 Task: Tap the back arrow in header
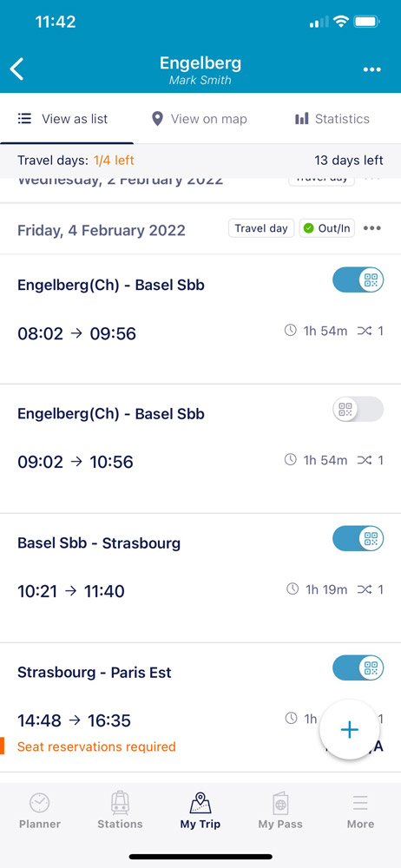point(17,69)
